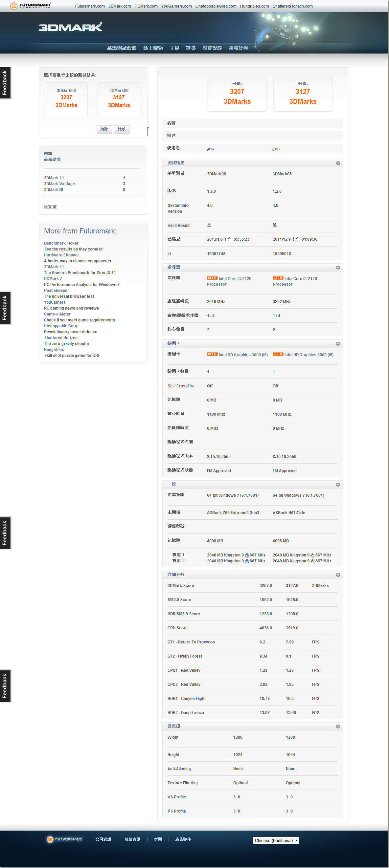
Task: Open the 超頻比賽 menu
Action: pyautogui.click(x=238, y=48)
